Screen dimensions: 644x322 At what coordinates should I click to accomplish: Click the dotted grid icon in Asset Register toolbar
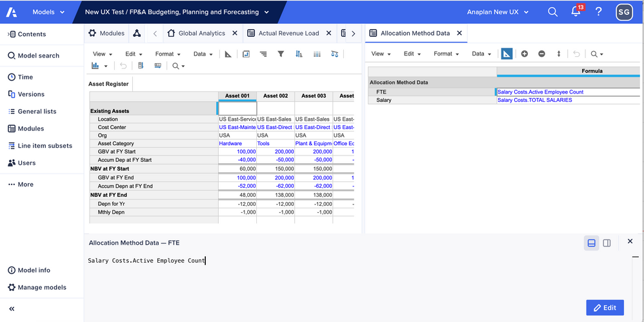pyautogui.click(x=317, y=54)
